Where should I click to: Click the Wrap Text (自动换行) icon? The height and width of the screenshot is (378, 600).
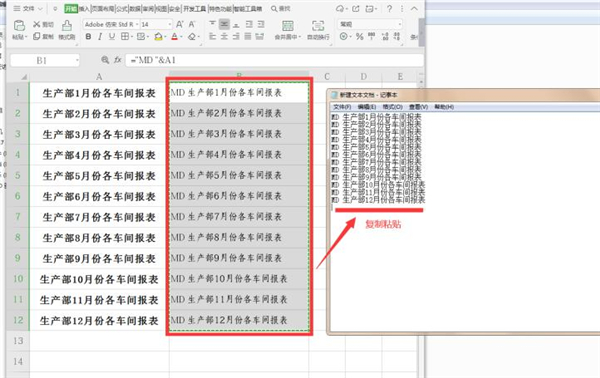(x=318, y=26)
